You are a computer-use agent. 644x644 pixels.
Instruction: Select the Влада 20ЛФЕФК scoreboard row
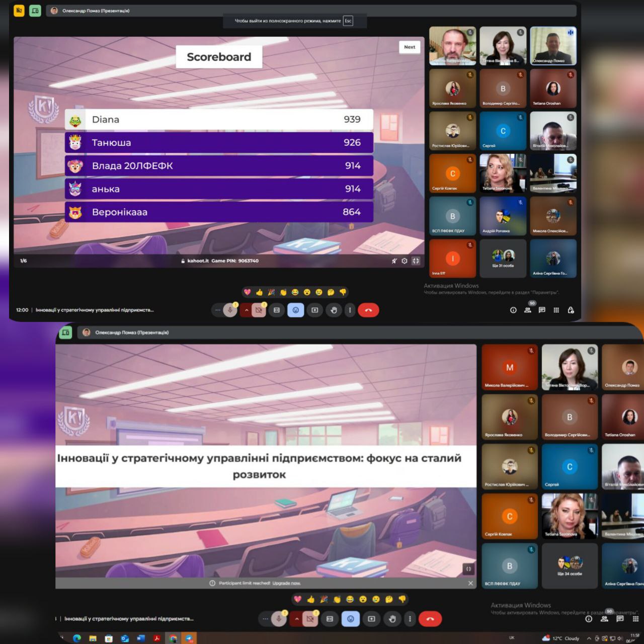(x=219, y=166)
